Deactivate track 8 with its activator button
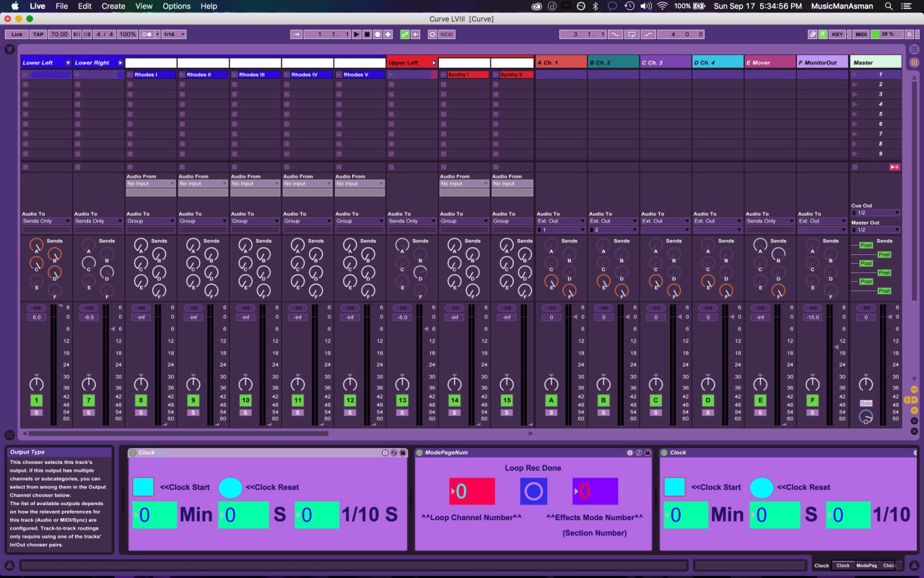Viewport: 924px width, 578px height. (x=141, y=400)
